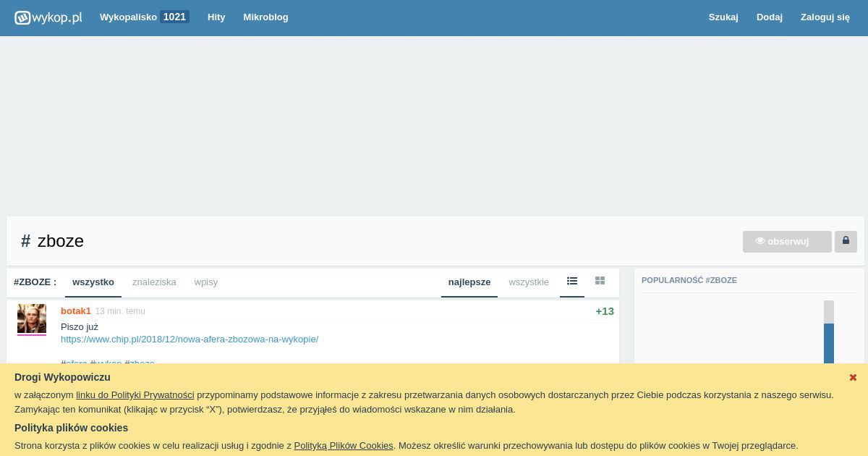Select the znaleziska tab
The height and width of the screenshot is (456, 868).
point(154,282)
